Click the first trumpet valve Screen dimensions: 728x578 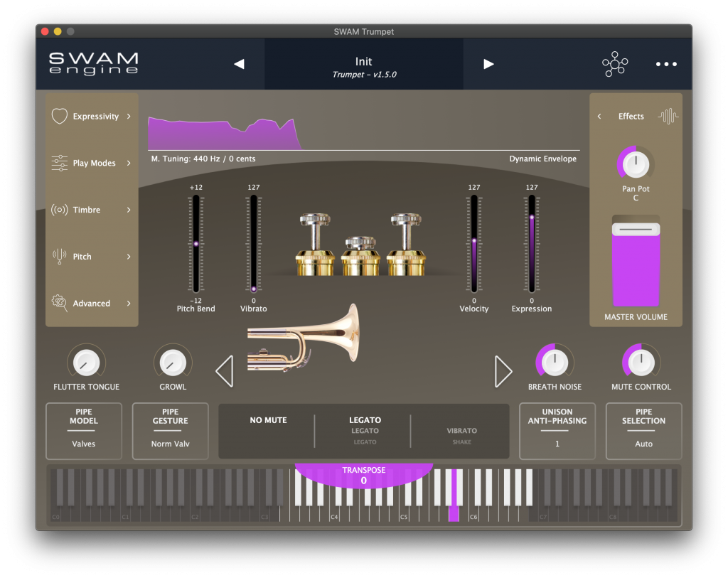click(x=315, y=244)
